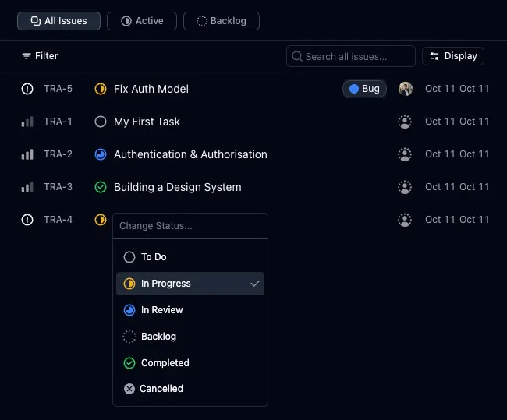Screen dimensions: 507x420
Task: Open the Filter menu
Action: 40,56
